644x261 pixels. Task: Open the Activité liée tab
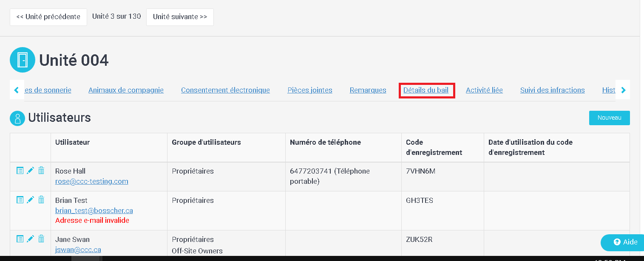pyautogui.click(x=484, y=90)
